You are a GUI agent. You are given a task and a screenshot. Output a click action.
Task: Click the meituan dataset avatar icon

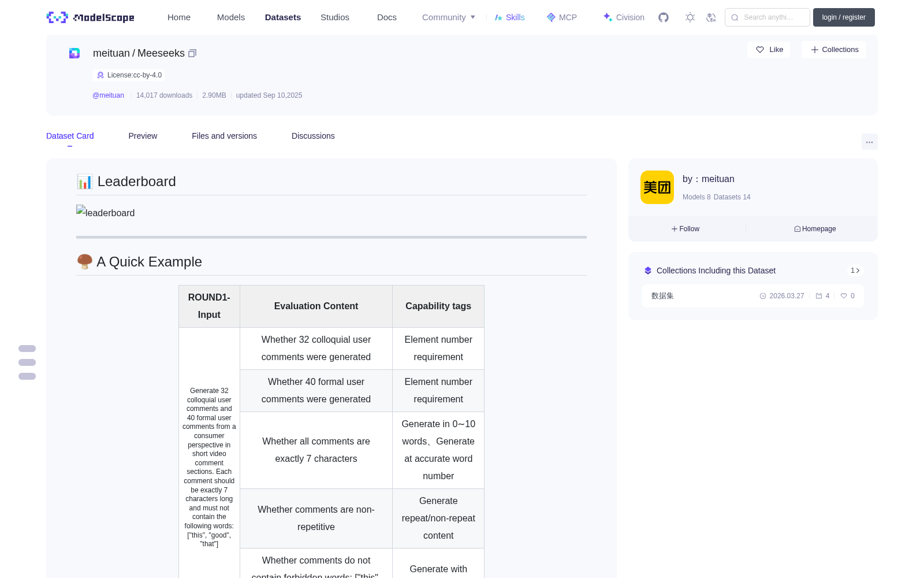pyautogui.click(x=74, y=53)
